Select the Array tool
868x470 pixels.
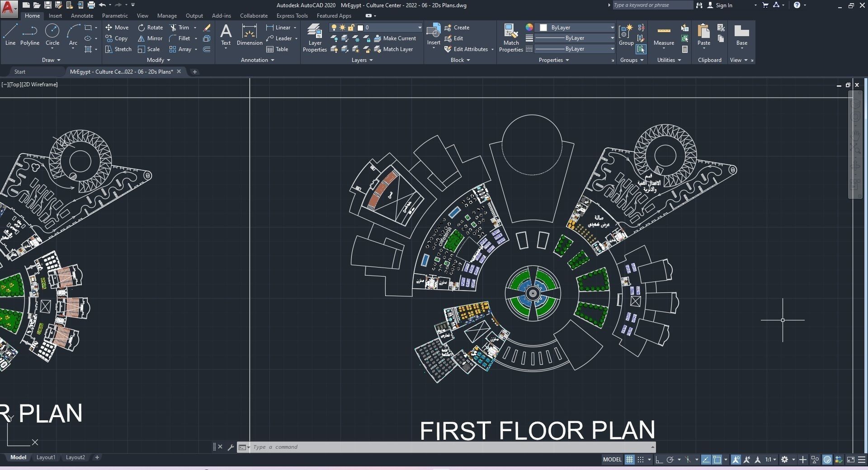pos(180,49)
